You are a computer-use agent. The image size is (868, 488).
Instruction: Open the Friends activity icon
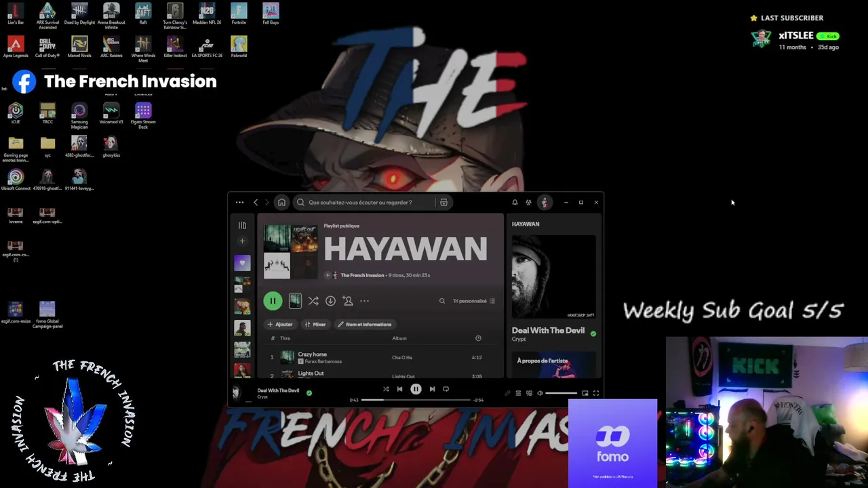[528, 202]
